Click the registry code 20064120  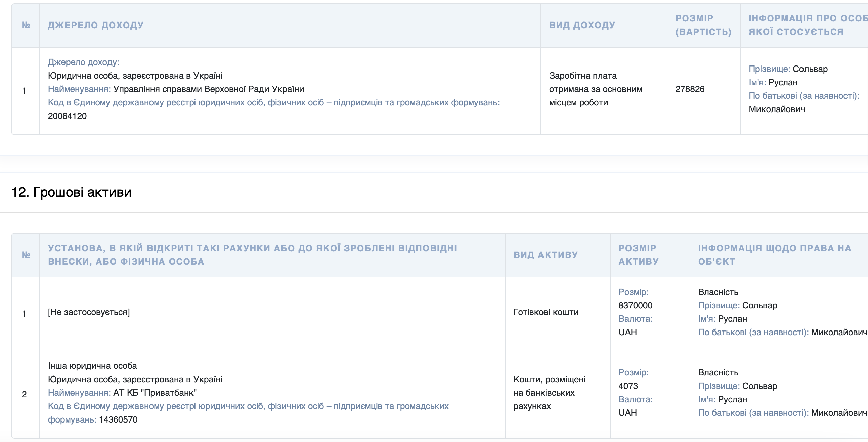point(68,116)
